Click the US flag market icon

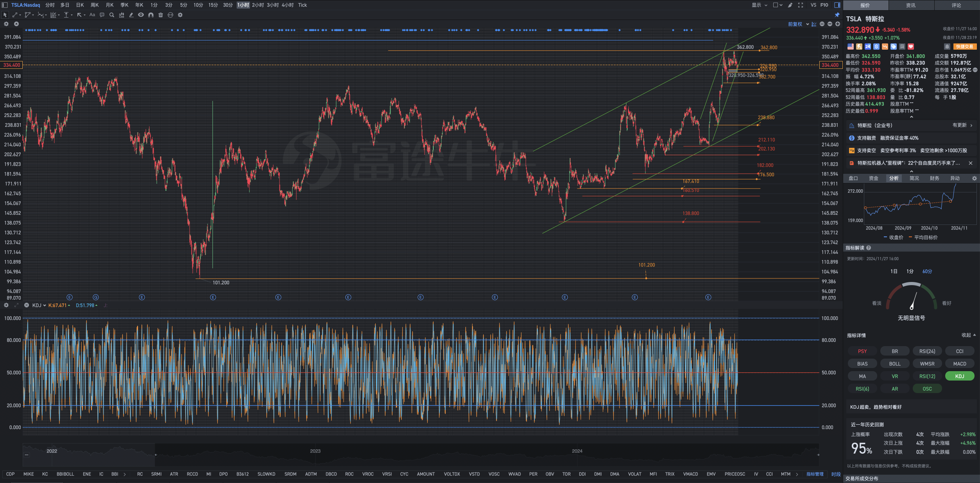[x=850, y=47]
